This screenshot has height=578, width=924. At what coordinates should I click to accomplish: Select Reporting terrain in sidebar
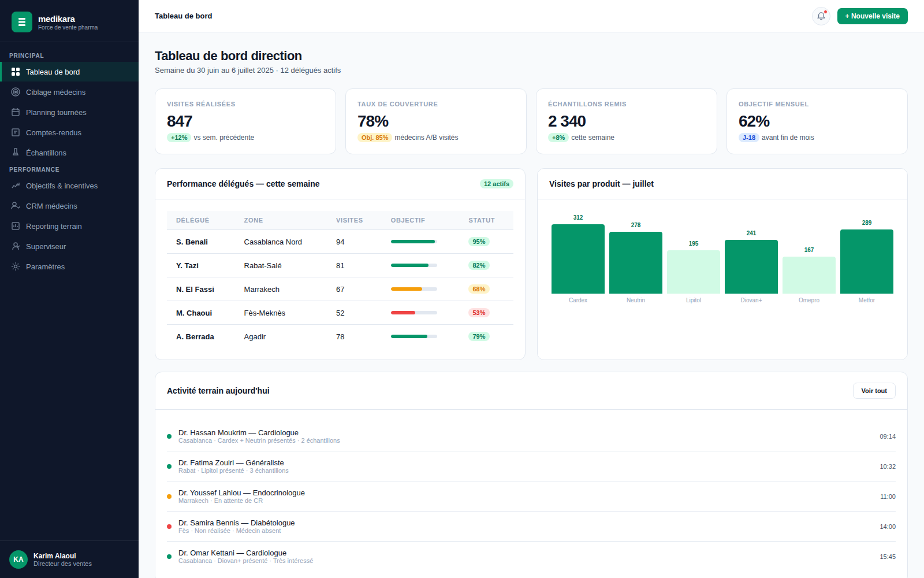pyautogui.click(x=69, y=226)
